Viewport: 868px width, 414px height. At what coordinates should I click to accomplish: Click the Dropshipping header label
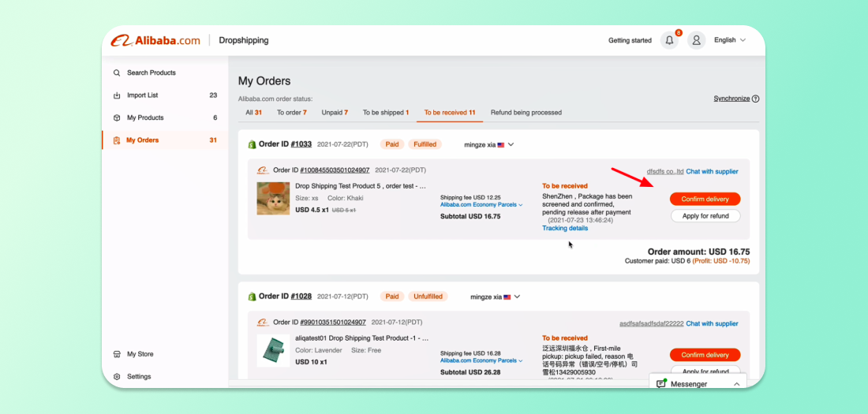244,40
